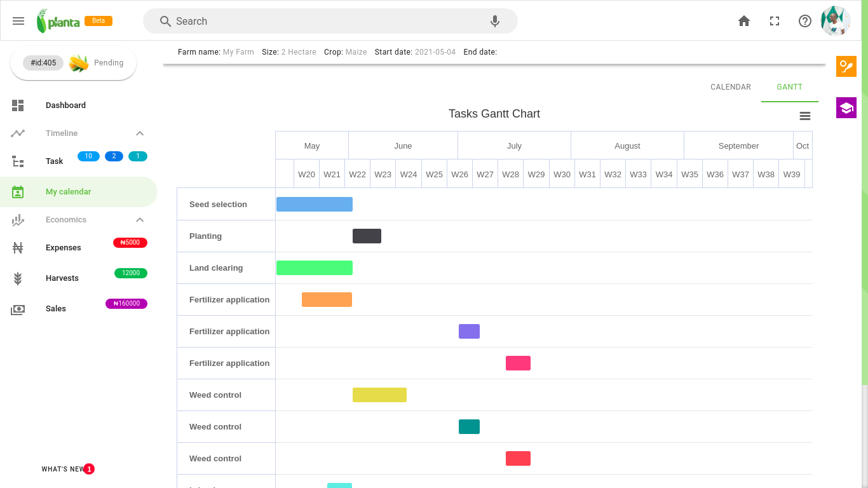Click the Timeline trend icon
868x488 pixels.
(x=18, y=133)
